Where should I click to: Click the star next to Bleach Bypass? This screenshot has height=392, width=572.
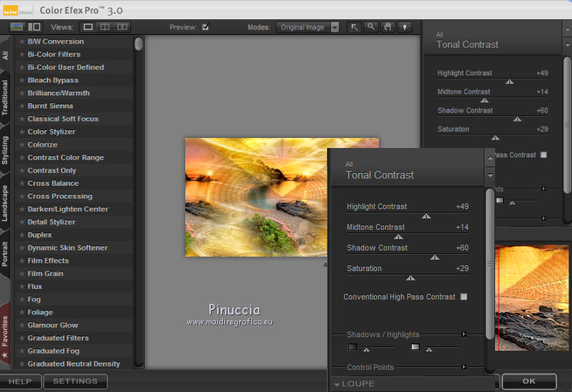(x=22, y=80)
